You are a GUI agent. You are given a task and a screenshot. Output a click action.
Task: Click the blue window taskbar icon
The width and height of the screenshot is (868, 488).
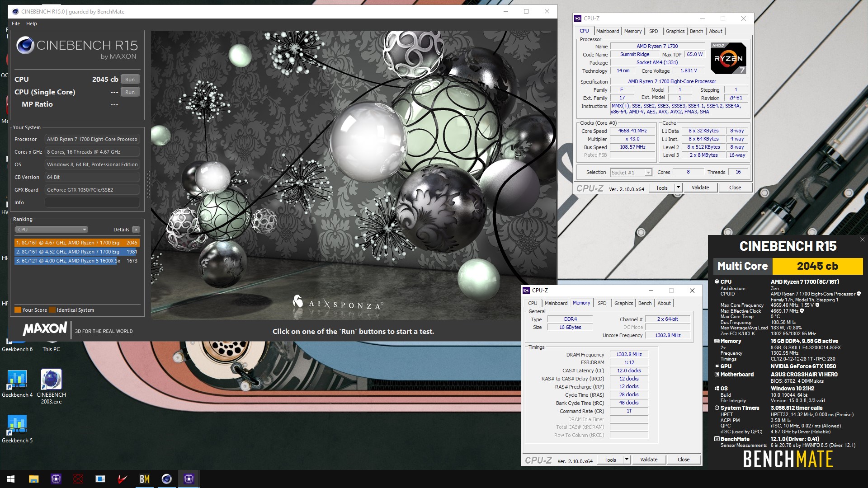point(100,479)
